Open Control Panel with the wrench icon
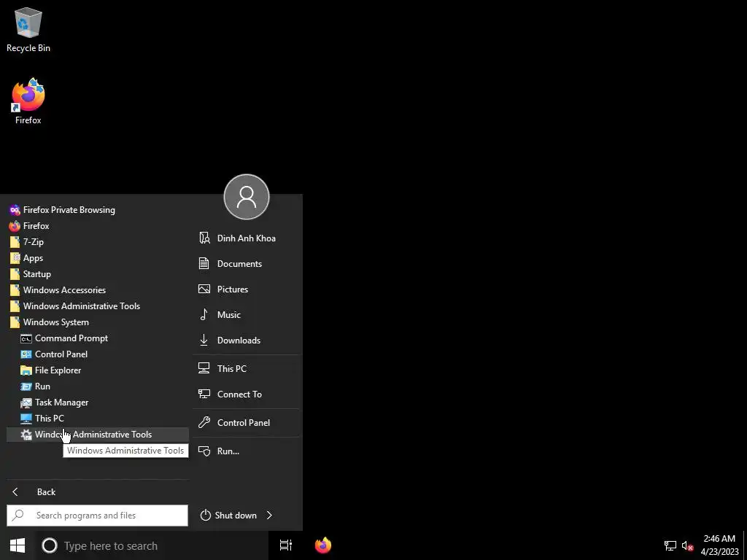 tap(247, 422)
